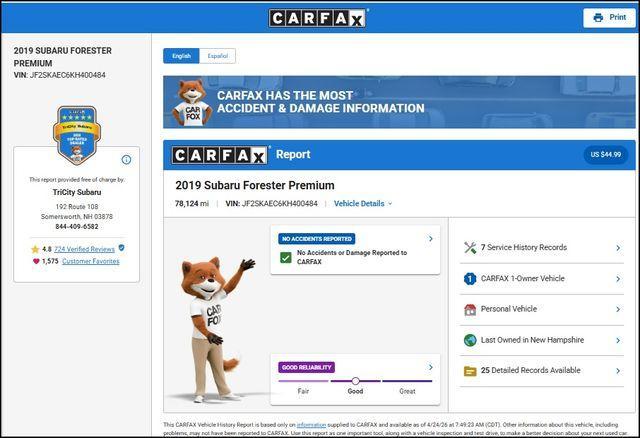The width and height of the screenshot is (640, 438).
Task: Click the blue 1-Owner badge icon
Action: click(x=470, y=279)
